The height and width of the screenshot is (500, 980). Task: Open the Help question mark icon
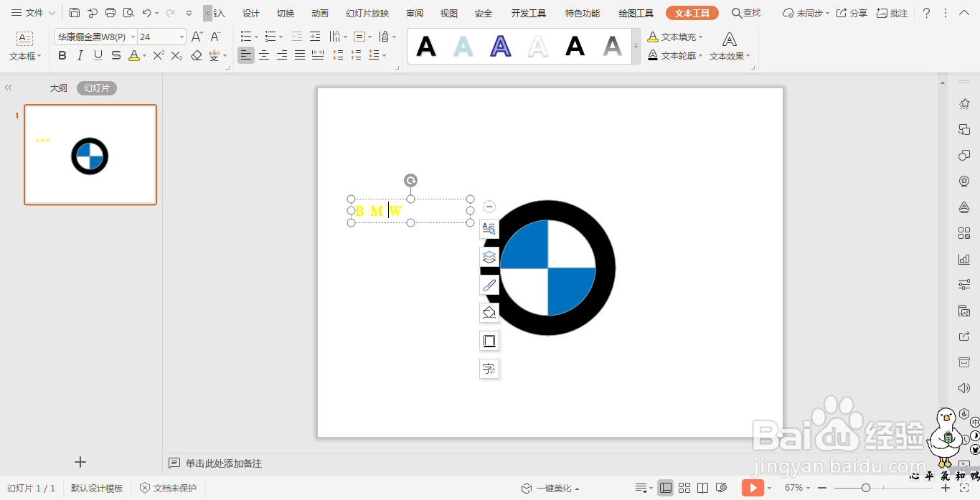click(926, 13)
